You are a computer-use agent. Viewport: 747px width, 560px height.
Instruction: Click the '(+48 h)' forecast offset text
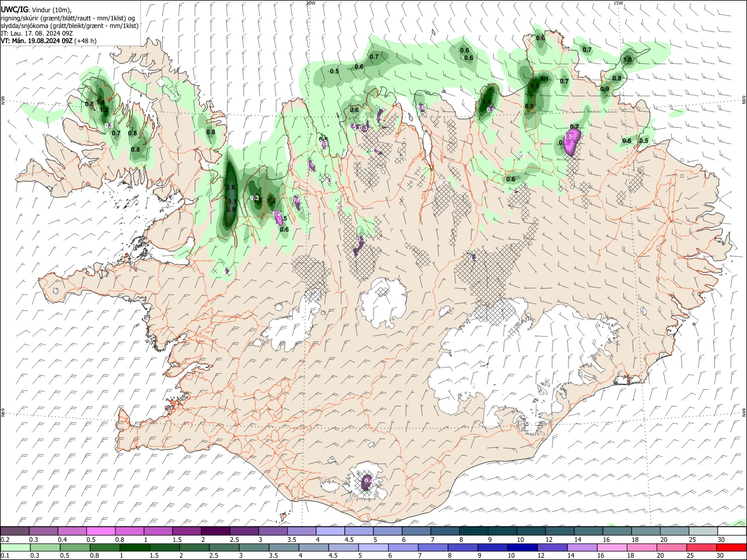tap(86, 41)
